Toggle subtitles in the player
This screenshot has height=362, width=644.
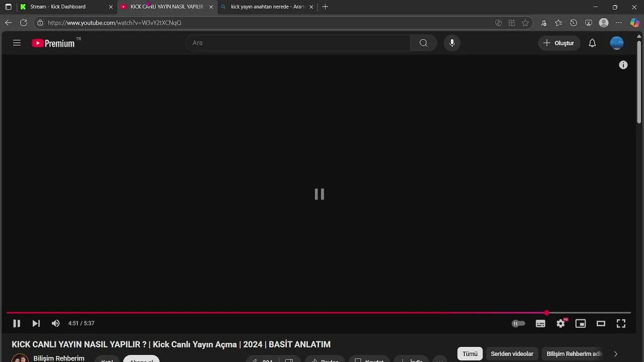coord(540,324)
